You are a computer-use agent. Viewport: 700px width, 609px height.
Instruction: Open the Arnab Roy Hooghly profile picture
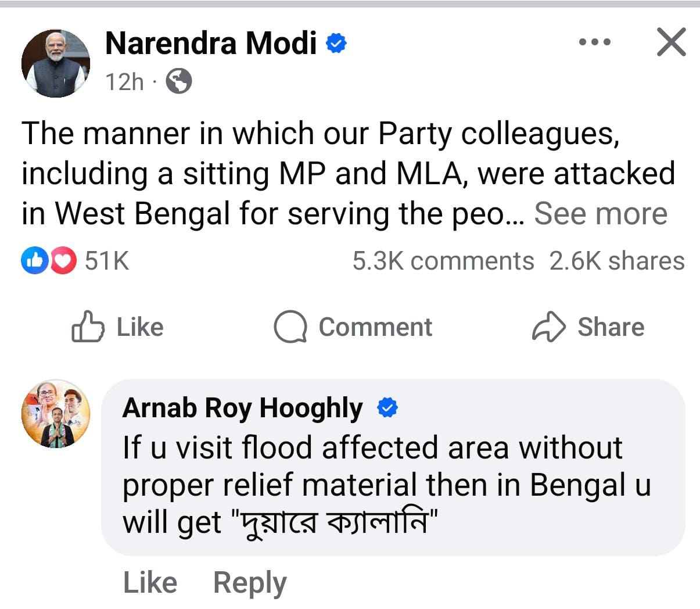pos(56,414)
